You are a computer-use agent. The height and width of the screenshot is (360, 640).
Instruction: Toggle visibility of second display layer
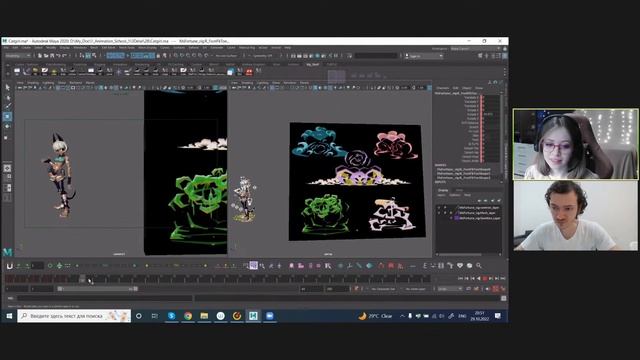[439, 213]
